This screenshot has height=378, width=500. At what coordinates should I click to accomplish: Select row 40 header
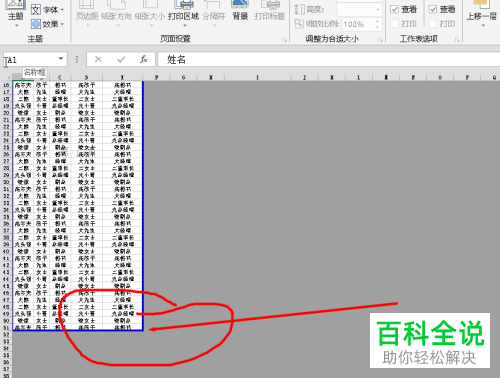[6, 251]
